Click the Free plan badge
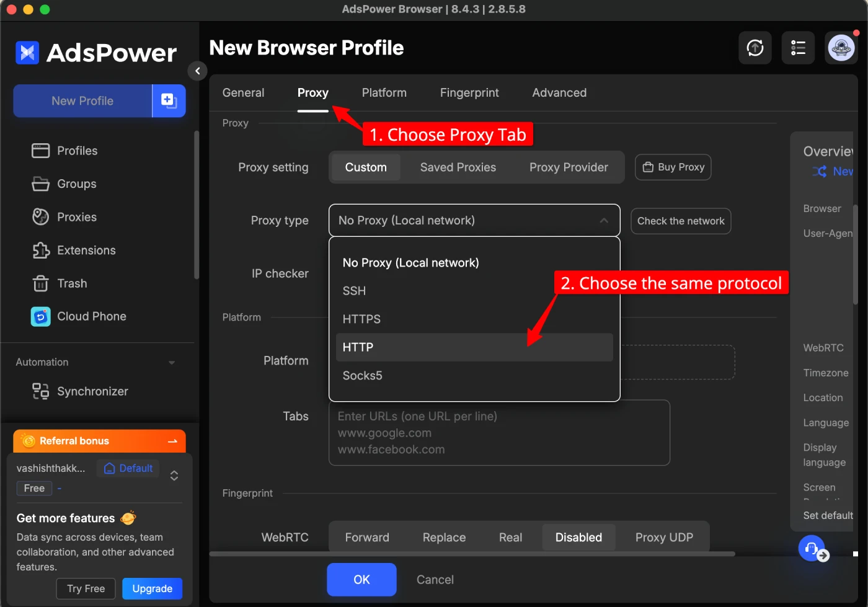 pos(34,488)
